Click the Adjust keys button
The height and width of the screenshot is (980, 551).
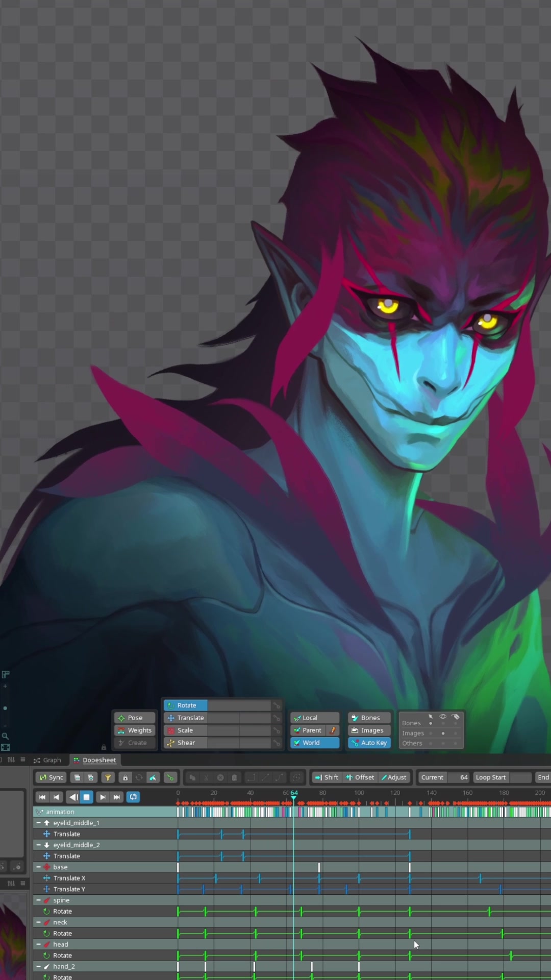(x=394, y=777)
